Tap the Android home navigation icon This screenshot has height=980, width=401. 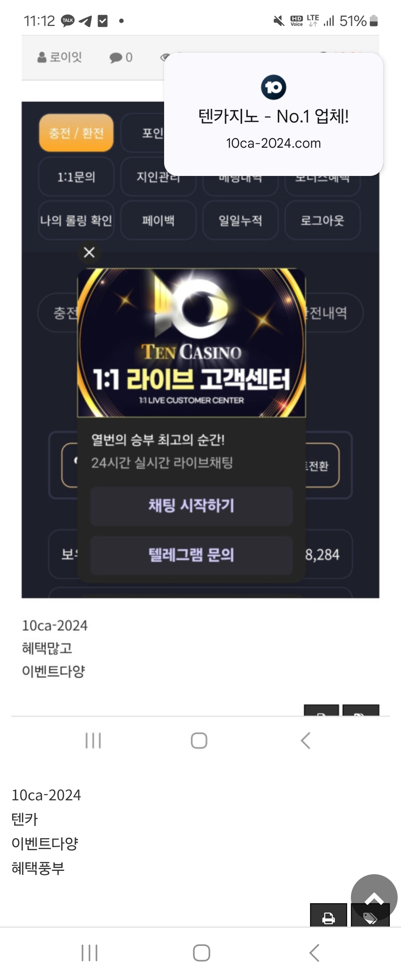coord(201,953)
